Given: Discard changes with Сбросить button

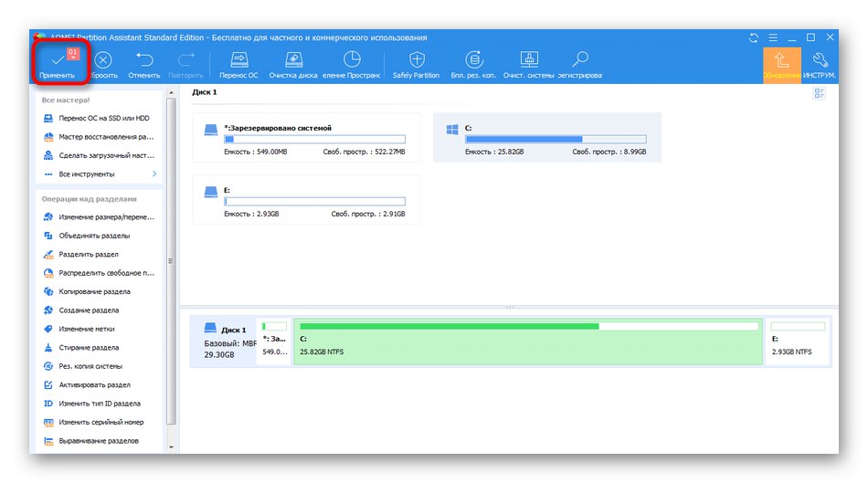Looking at the screenshot, I should pyautogui.click(x=103, y=65).
